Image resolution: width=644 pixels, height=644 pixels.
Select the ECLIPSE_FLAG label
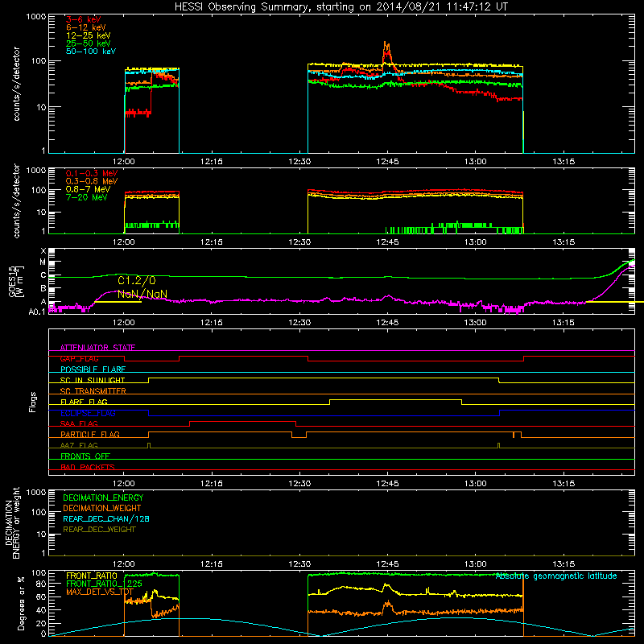(88, 413)
